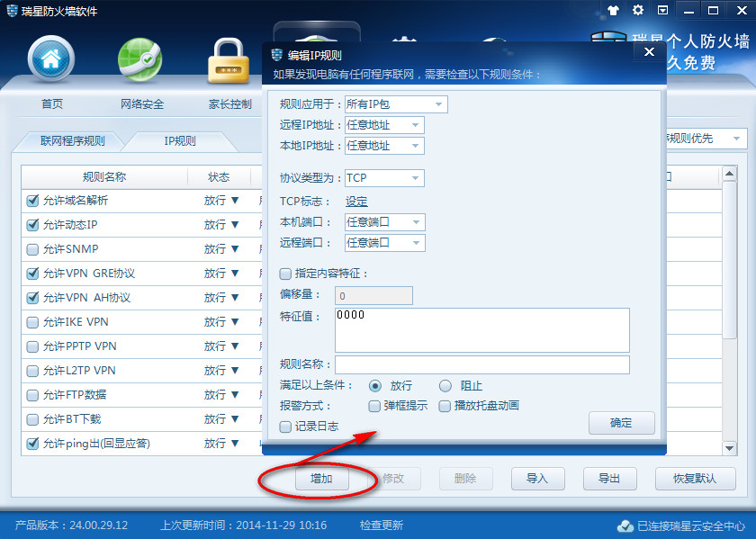This screenshot has height=539, width=756.
Task: Open the 网络安全 globe icon
Action: click(x=141, y=59)
